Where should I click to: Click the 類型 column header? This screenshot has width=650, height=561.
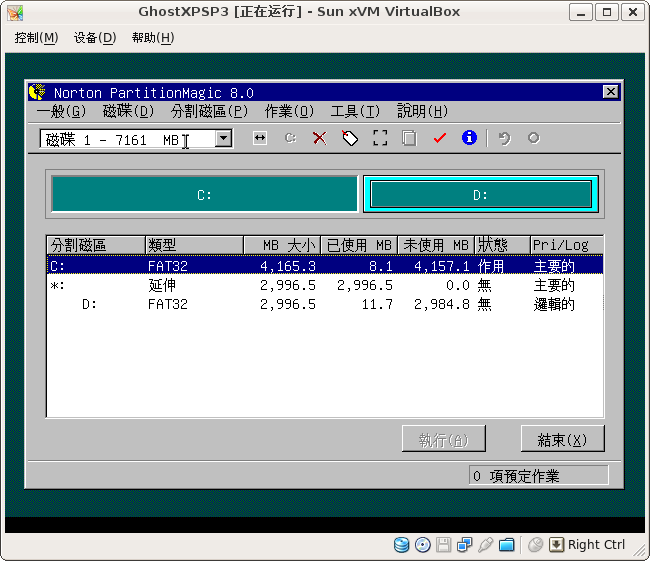(194, 245)
